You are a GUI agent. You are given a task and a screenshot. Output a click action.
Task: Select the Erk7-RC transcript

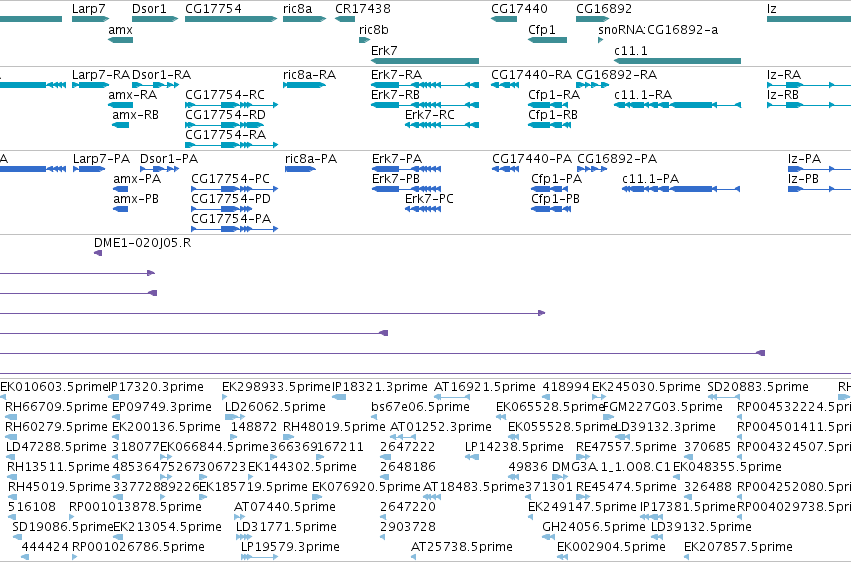[x=442, y=125]
